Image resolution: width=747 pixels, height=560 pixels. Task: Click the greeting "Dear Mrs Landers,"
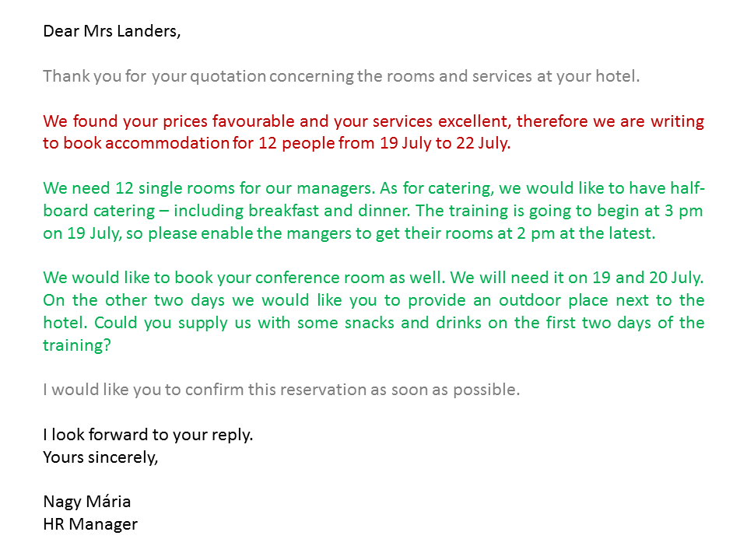click(x=111, y=32)
